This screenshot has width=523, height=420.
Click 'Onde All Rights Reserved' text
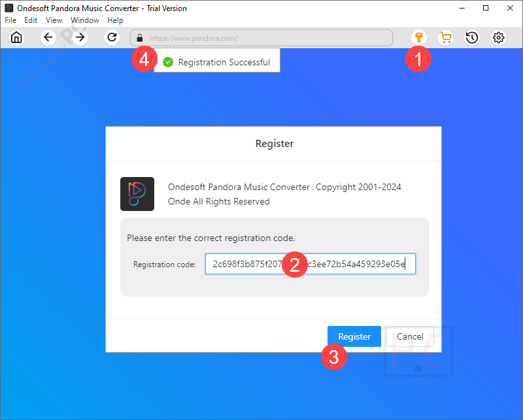coord(219,201)
